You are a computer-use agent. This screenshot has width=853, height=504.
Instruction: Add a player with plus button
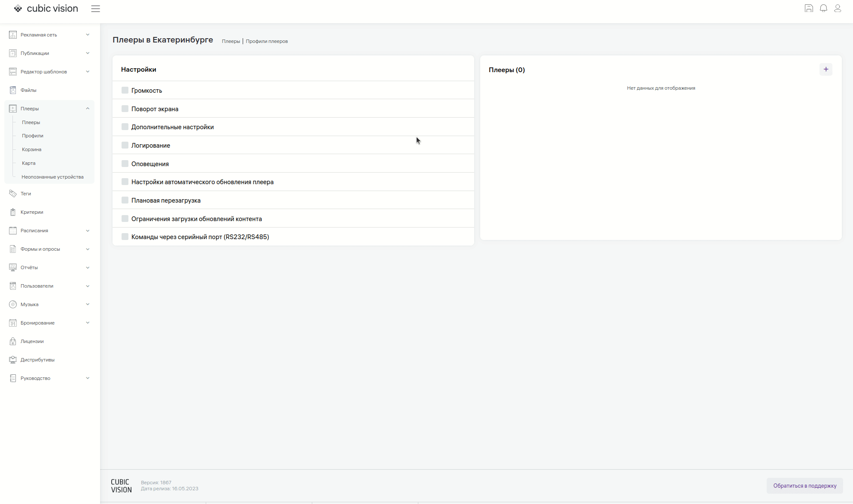(x=826, y=70)
